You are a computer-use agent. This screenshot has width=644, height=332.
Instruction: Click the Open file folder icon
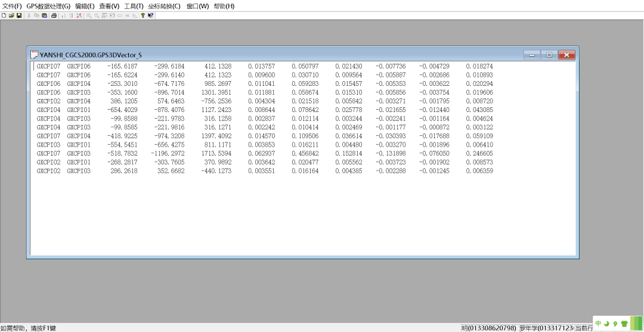coord(11,15)
